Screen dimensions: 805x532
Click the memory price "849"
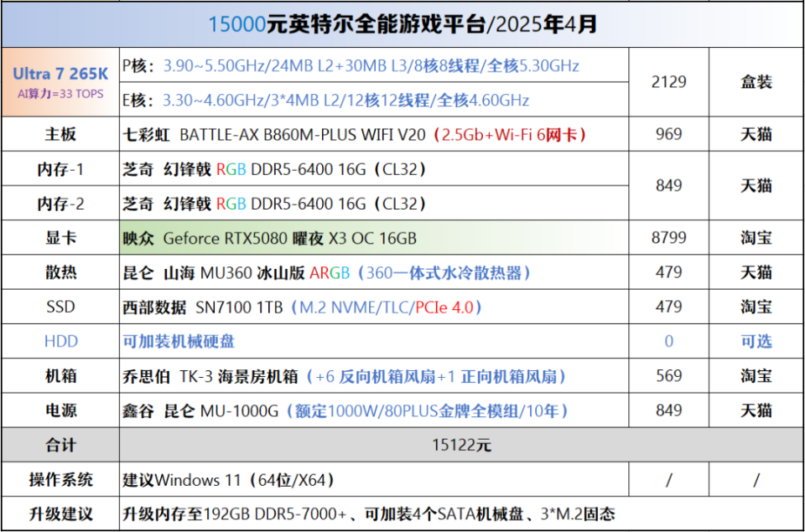coord(669,186)
